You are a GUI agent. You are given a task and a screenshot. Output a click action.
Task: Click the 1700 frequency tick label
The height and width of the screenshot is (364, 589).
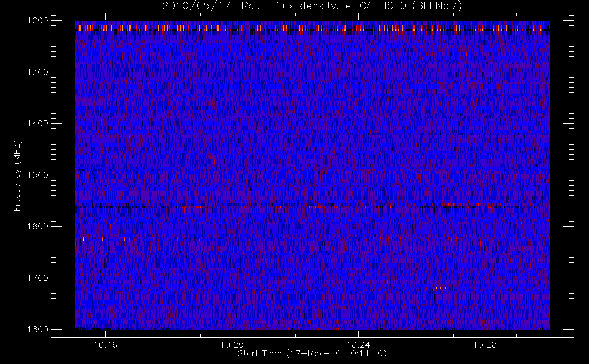[38, 278]
